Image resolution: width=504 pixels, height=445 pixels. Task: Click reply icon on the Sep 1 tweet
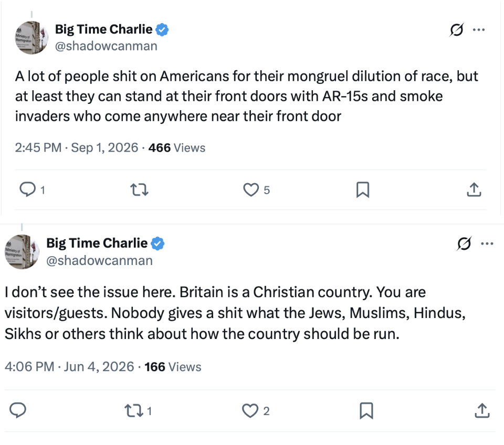coord(28,189)
